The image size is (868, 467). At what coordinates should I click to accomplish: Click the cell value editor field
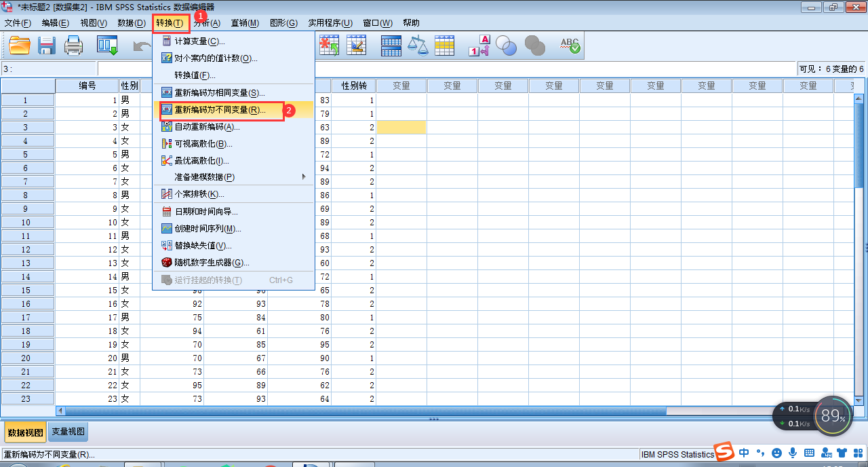tap(446, 69)
